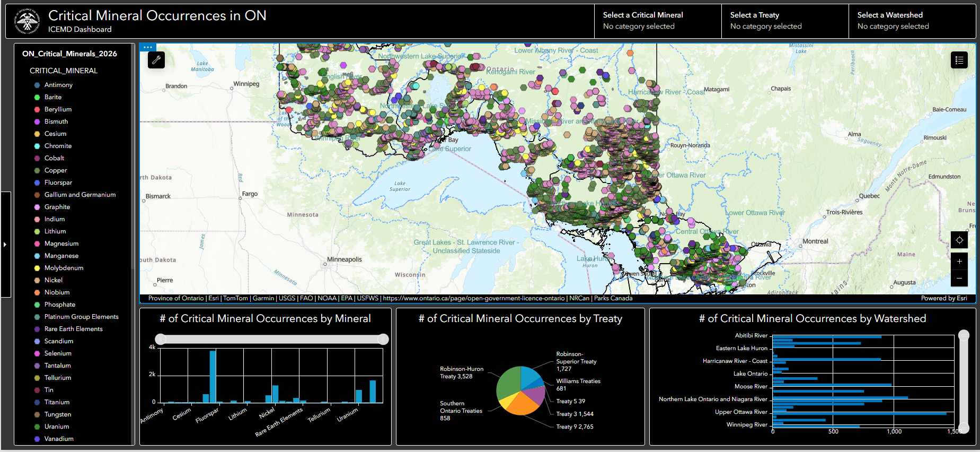Click the Tungsten legend symbol
Screen dimensions: 980x452
pos(37,414)
